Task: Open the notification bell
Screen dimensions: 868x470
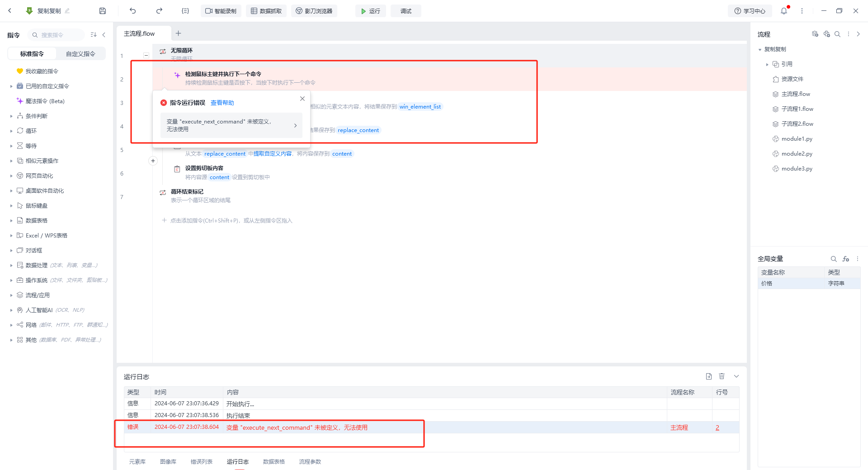Action: [x=784, y=11]
